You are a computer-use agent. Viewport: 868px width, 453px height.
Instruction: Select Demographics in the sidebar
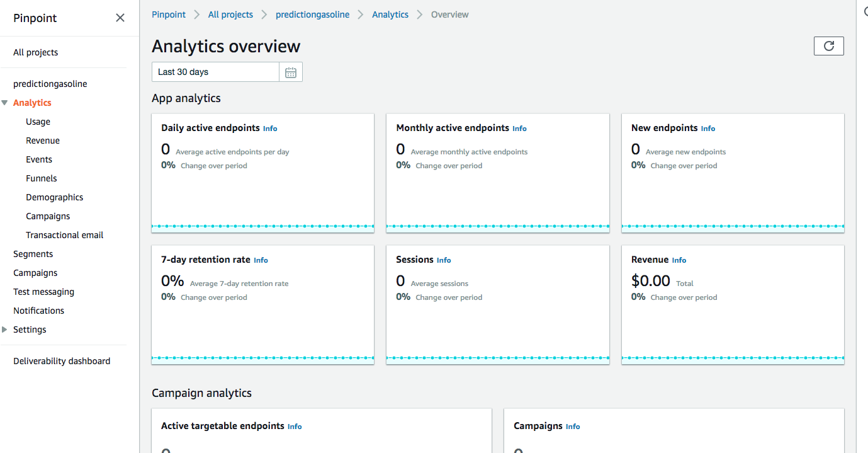click(x=54, y=197)
